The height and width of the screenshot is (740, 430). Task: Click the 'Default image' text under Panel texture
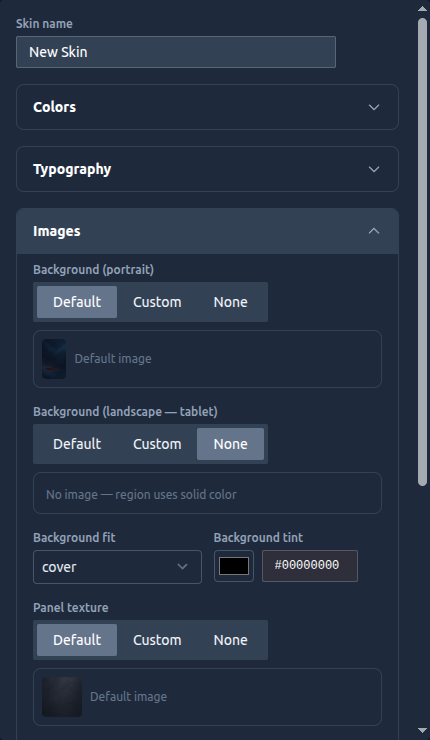[x=128, y=697]
